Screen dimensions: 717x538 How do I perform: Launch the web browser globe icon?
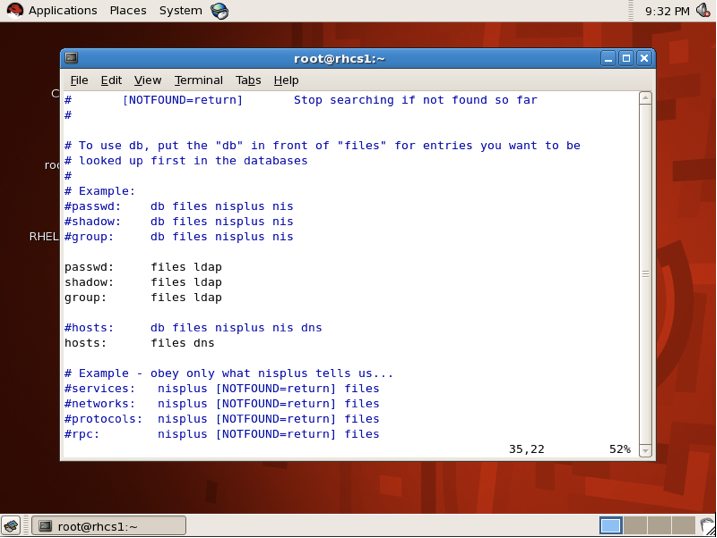point(219,11)
